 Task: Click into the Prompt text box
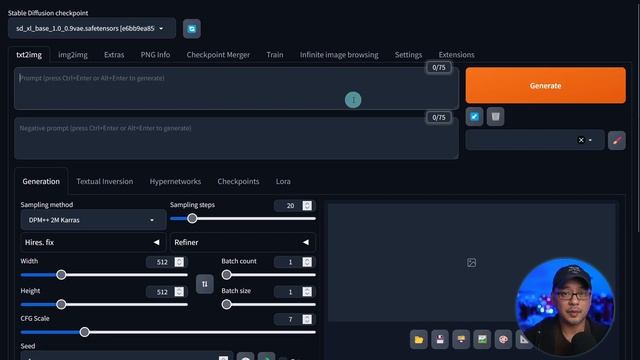tap(236, 89)
